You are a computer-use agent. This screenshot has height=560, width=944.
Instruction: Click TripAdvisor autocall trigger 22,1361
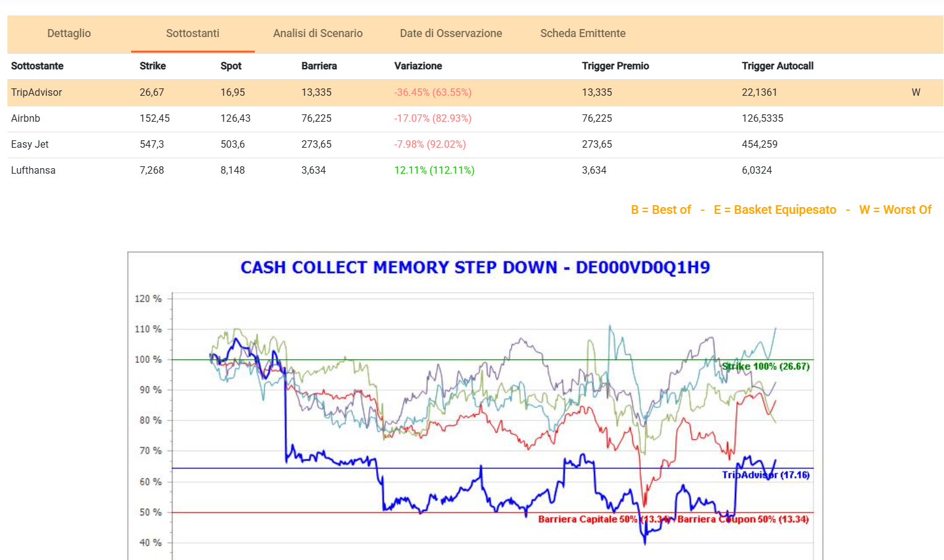[760, 93]
